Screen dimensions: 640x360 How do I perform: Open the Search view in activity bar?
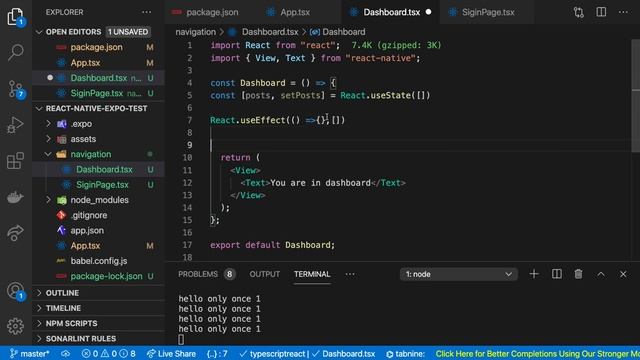(x=16, y=52)
